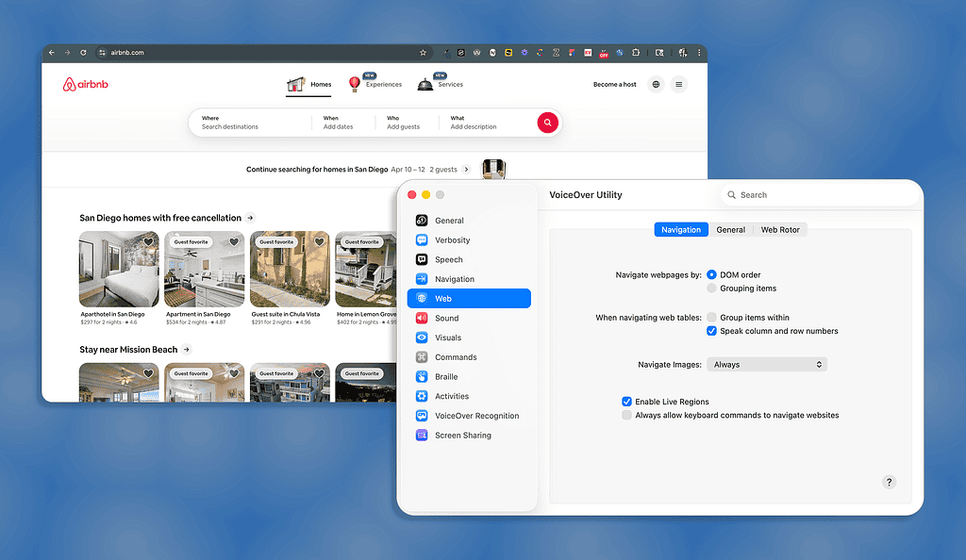966x560 pixels.
Task: Switch to the Web Rotor tab
Action: point(779,228)
